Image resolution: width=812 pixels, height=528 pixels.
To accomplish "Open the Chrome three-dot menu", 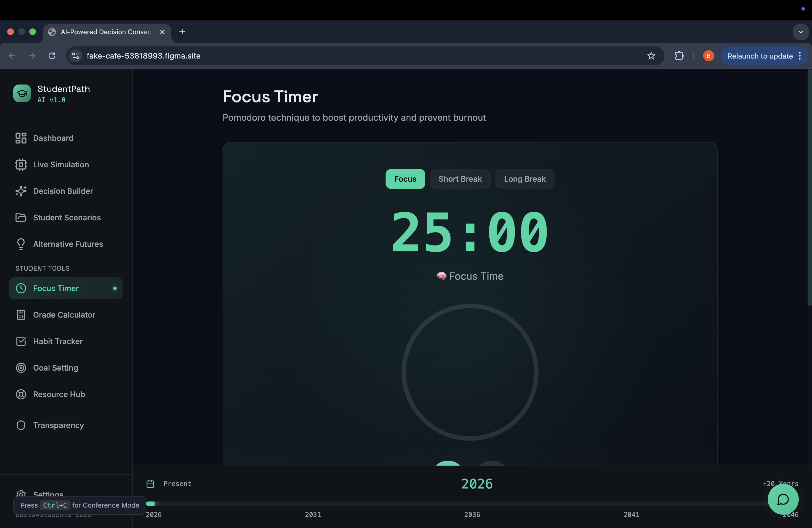I will tap(800, 56).
